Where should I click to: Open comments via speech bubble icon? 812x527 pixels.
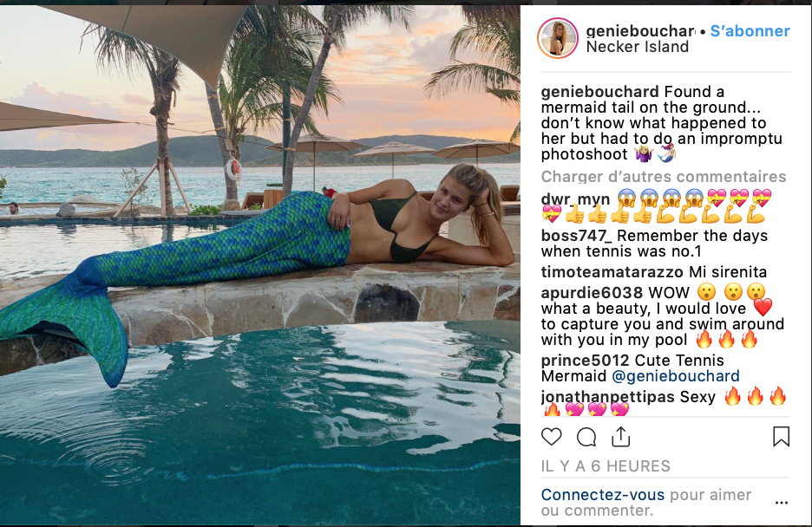(586, 437)
